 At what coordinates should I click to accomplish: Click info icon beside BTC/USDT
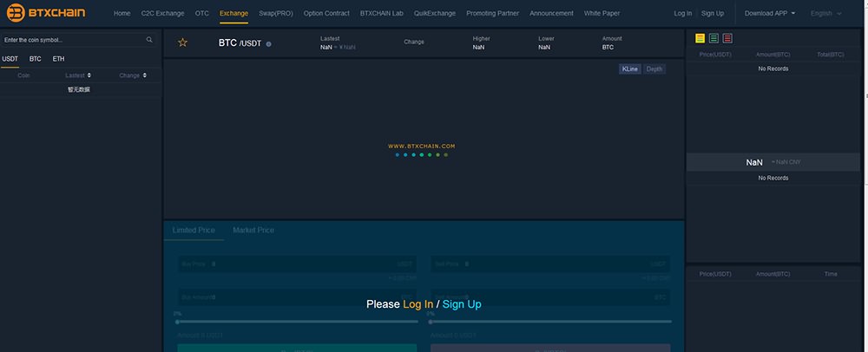pos(268,43)
